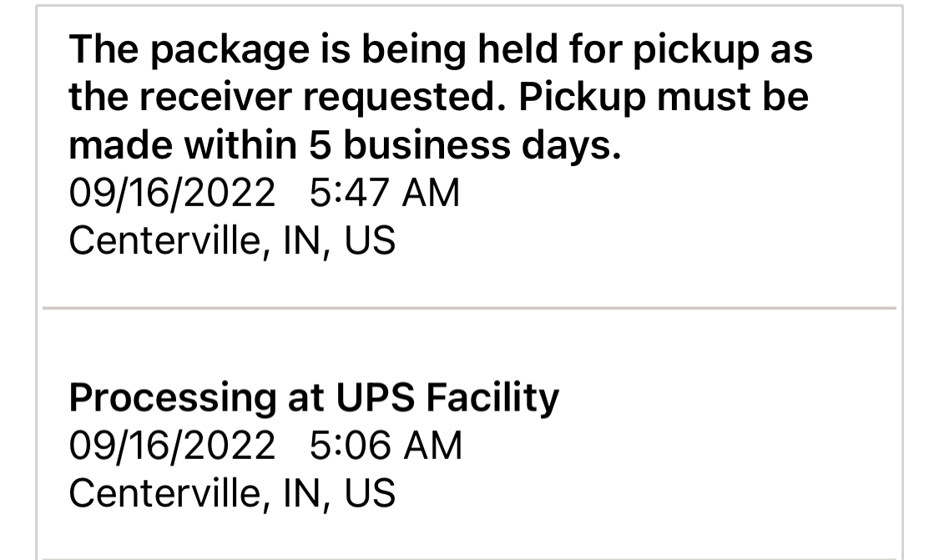Screen dimensions: 939x560
Task: Click the 5:06 AM timestamp
Action: pyautogui.click(x=385, y=445)
